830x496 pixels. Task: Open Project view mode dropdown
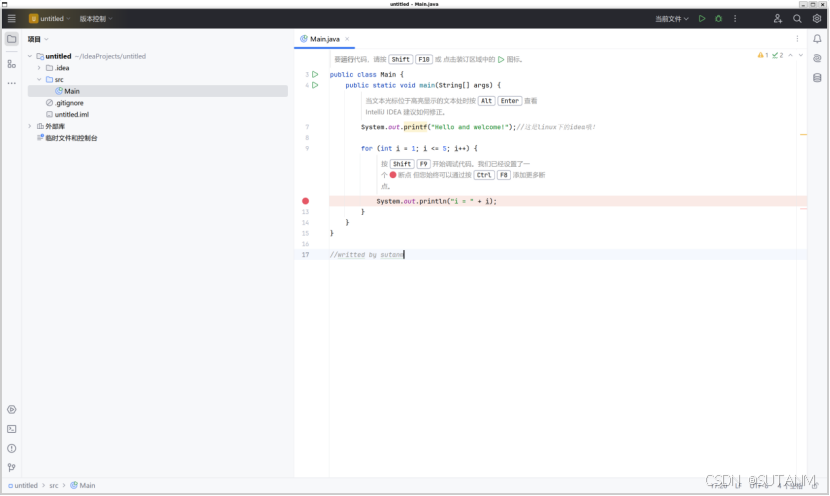click(x=38, y=39)
